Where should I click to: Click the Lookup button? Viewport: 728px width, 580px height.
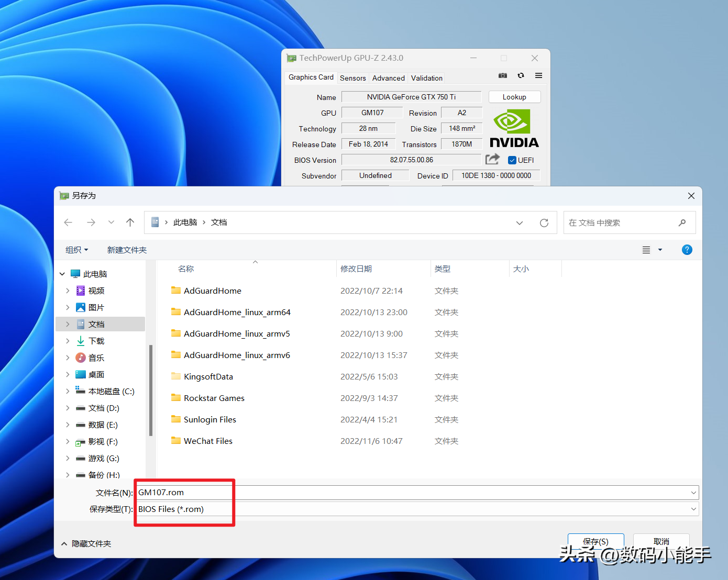click(514, 97)
